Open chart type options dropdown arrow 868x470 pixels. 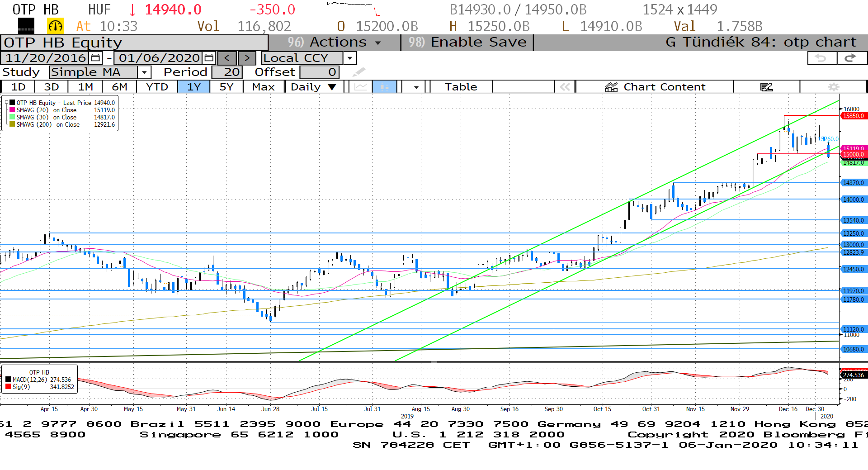pyautogui.click(x=416, y=87)
